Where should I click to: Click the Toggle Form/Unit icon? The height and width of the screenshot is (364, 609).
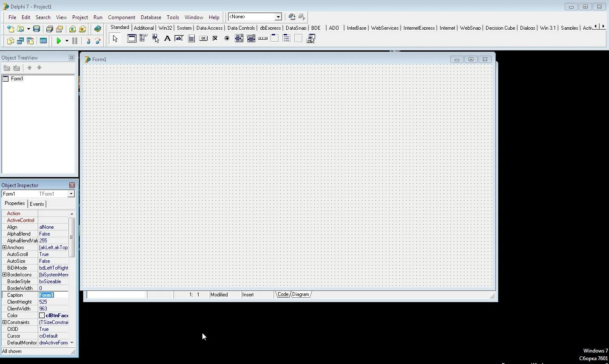pos(30,41)
